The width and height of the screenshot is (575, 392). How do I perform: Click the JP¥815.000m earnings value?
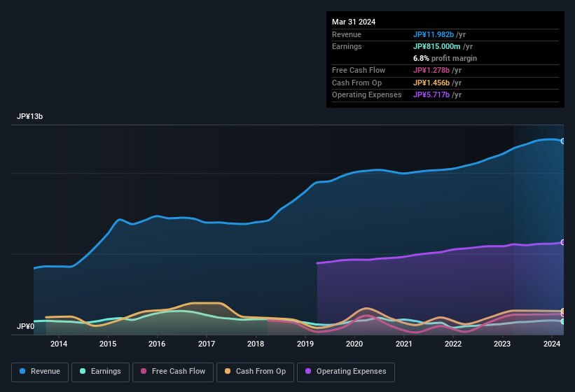[x=437, y=46]
